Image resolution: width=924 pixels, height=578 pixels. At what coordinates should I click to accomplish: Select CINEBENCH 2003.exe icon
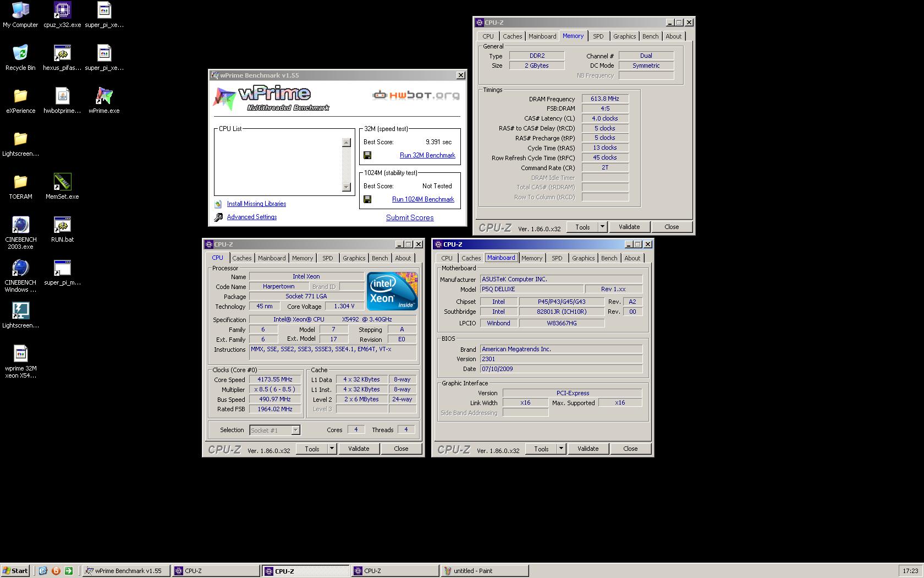click(20, 225)
